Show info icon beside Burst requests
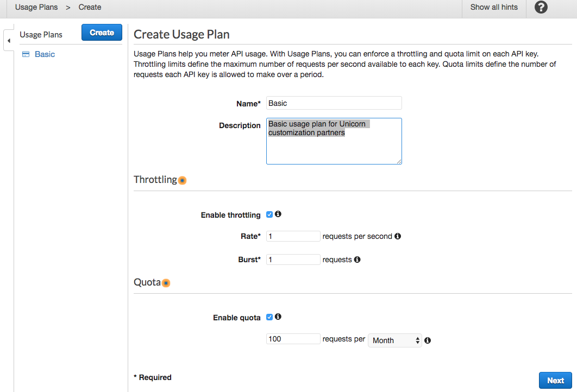Screen dimensions: 577x392 [358, 260]
